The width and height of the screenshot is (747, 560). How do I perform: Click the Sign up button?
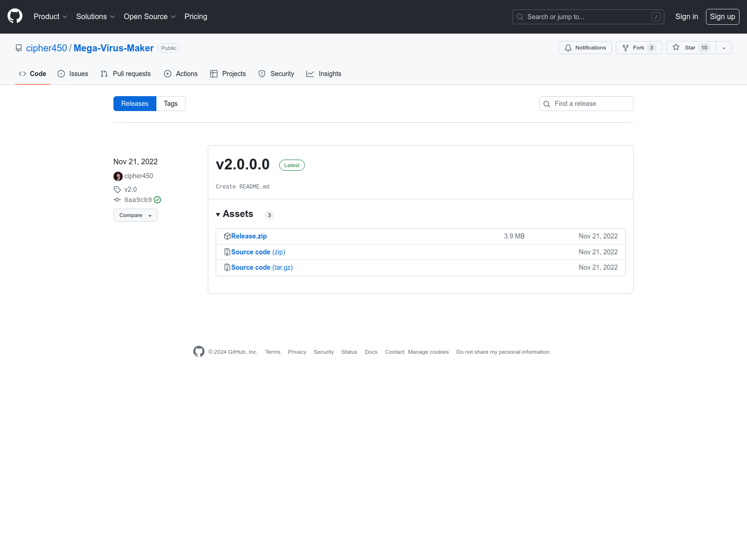pyautogui.click(x=722, y=16)
